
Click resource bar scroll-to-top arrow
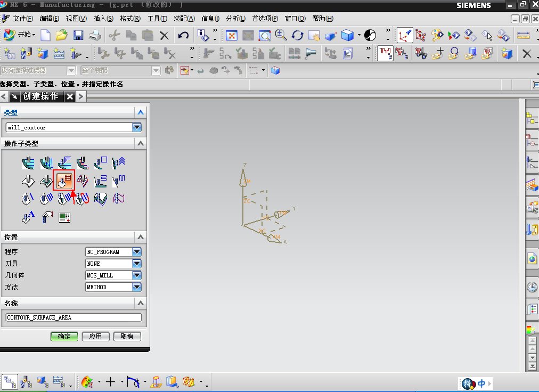pyautogui.click(x=532, y=340)
